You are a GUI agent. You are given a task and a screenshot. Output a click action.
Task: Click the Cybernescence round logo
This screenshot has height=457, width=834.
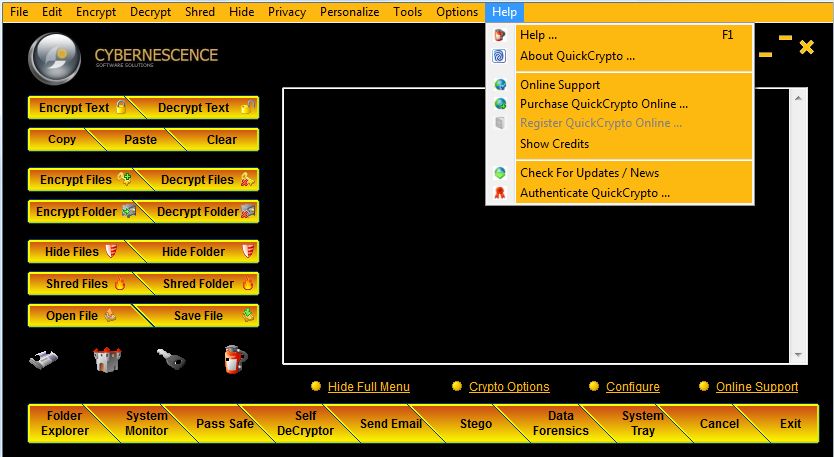click(x=54, y=58)
